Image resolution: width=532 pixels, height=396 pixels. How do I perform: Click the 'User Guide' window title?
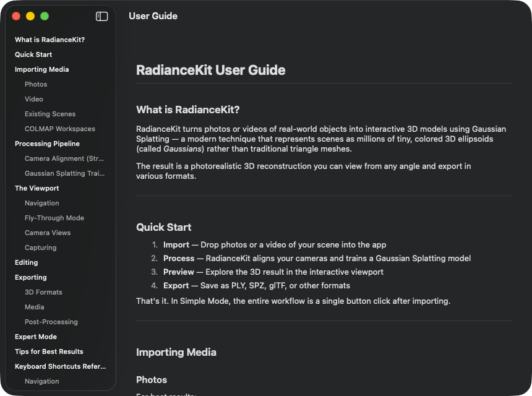tap(153, 16)
